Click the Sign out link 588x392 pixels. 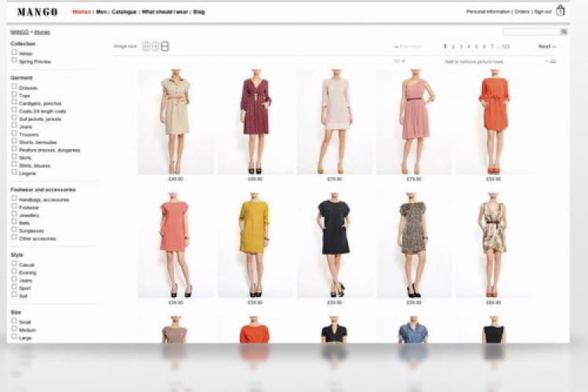point(543,12)
